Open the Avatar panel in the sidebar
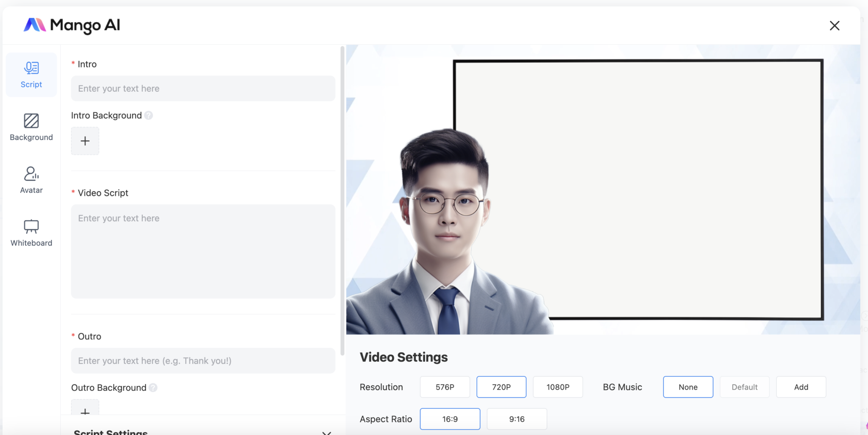The height and width of the screenshot is (435, 868). coord(31,179)
